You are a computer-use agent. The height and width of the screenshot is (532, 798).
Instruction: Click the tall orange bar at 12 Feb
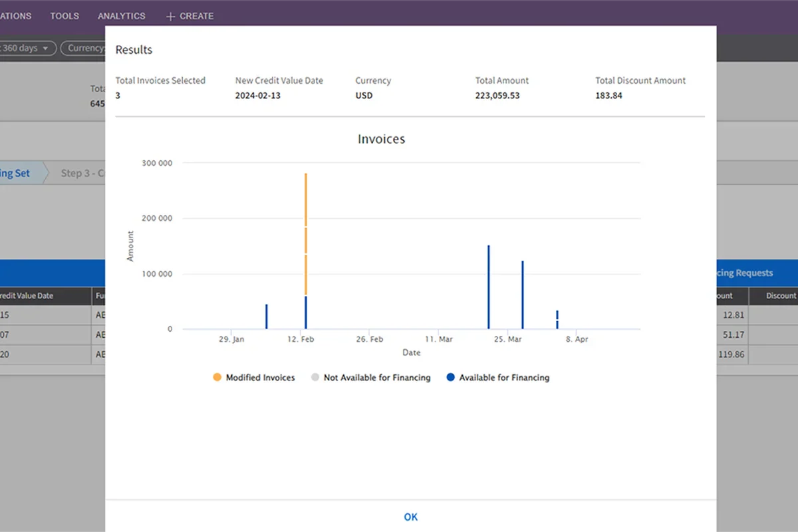(x=306, y=234)
